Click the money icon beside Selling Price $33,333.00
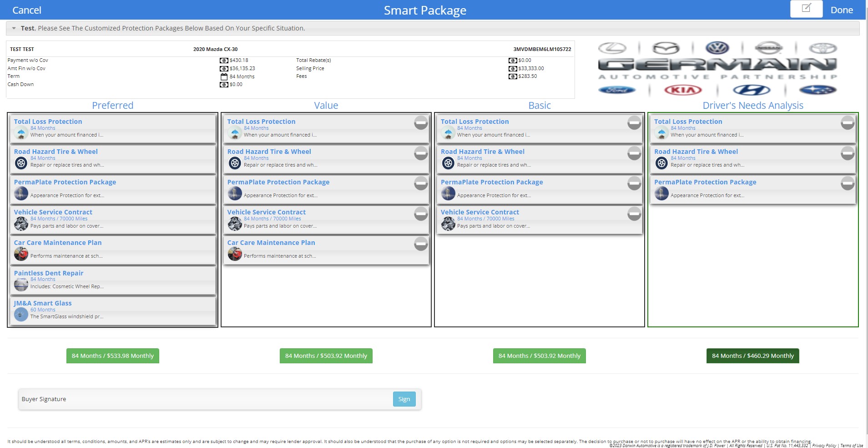The width and height of the screenshot is (868, 448). pyautogui.click(x=513, y=68)
